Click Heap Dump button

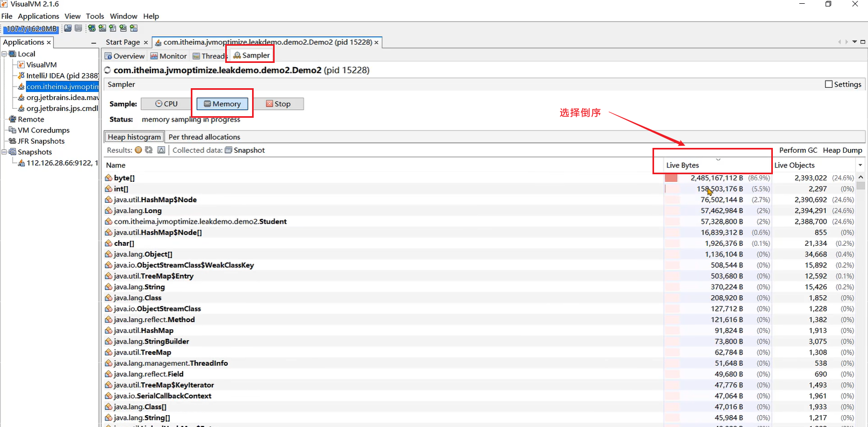click(x=842, y=150)
